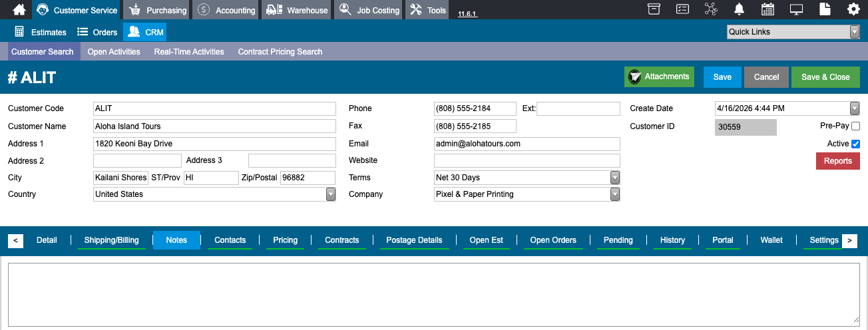The height and width of the screenshot is (330, 868).
Task: Open the notifications bell
Action: tap(739, 9)
